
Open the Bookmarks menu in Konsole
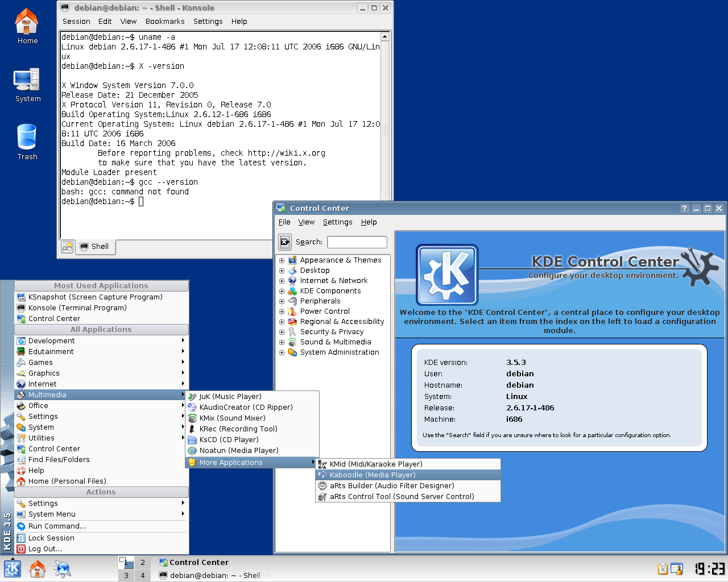click(x=165, y=22)
